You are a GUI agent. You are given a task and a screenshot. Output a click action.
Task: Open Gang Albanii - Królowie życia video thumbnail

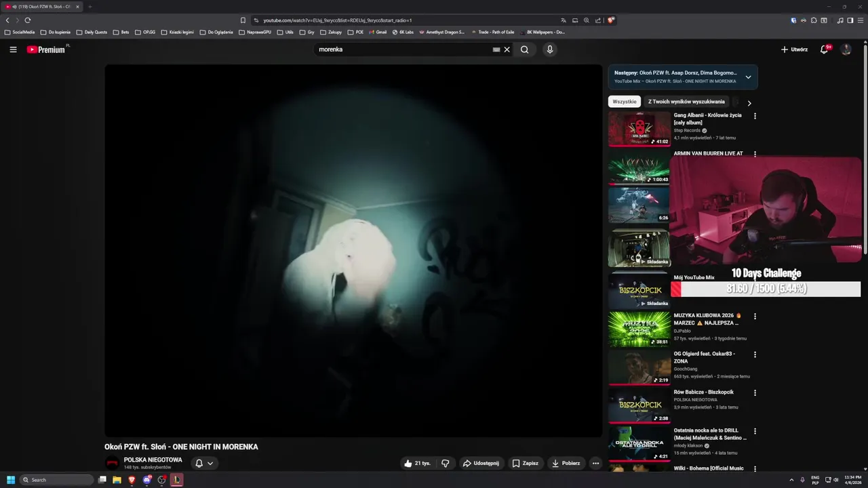tap(639, 129)
